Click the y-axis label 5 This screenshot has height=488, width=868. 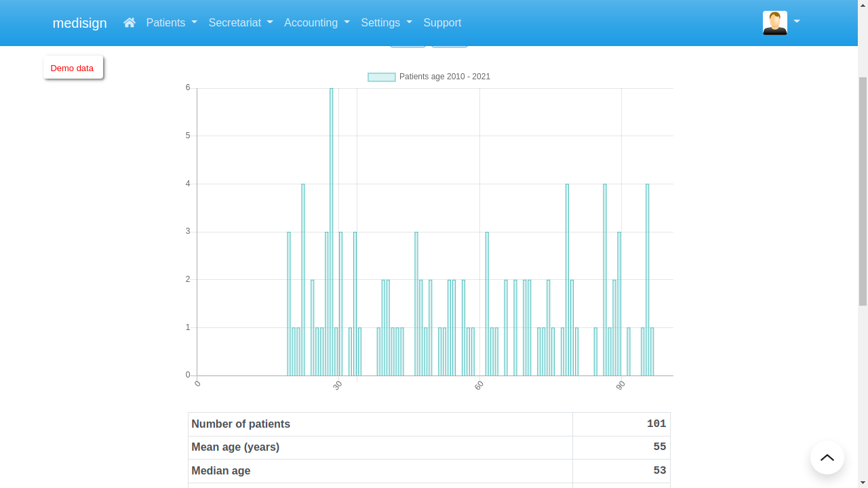click(188, 136)
